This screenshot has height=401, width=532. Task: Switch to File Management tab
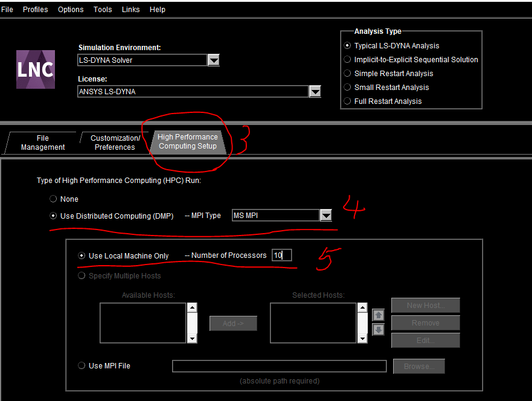pos(43,143)
